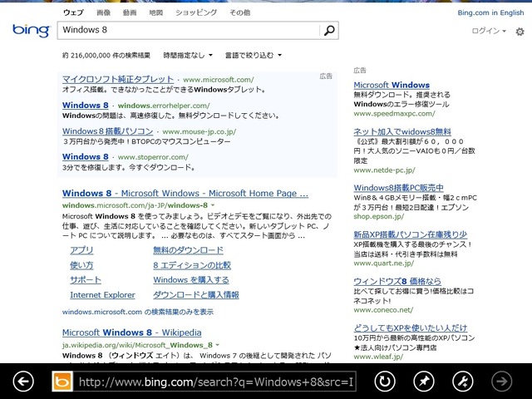
Task: Open Windows 8 - Microsoft Windows Home Page result
Action: point(185,193)
